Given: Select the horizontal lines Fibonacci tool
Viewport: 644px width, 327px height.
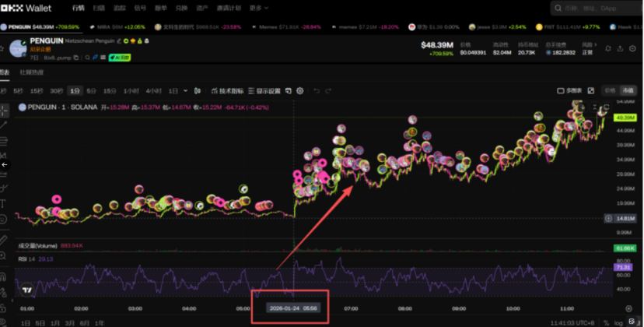Looking at the screenshot, I should point(3,141).
